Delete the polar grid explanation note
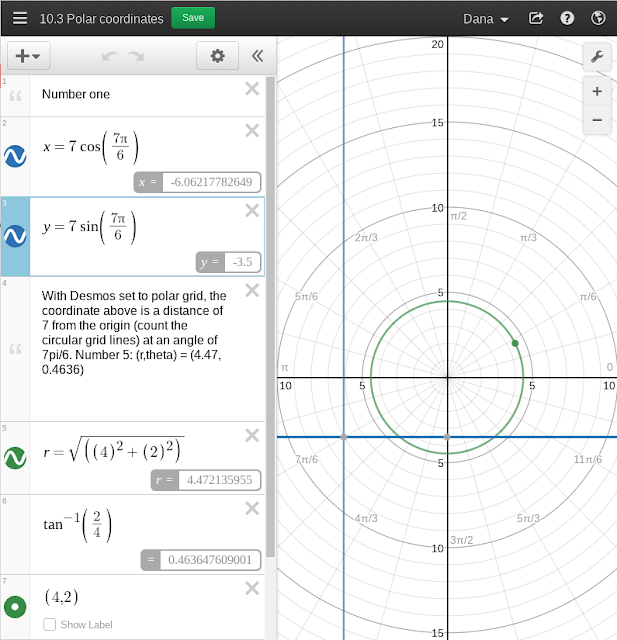This screenshot has width=617, height=640. click(252, 291)
